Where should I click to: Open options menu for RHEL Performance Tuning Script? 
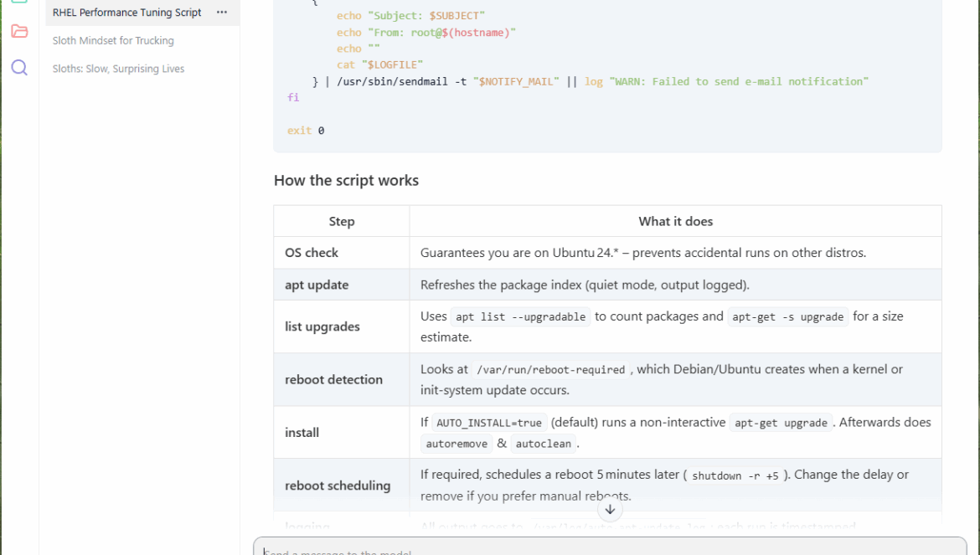point(222,13)
